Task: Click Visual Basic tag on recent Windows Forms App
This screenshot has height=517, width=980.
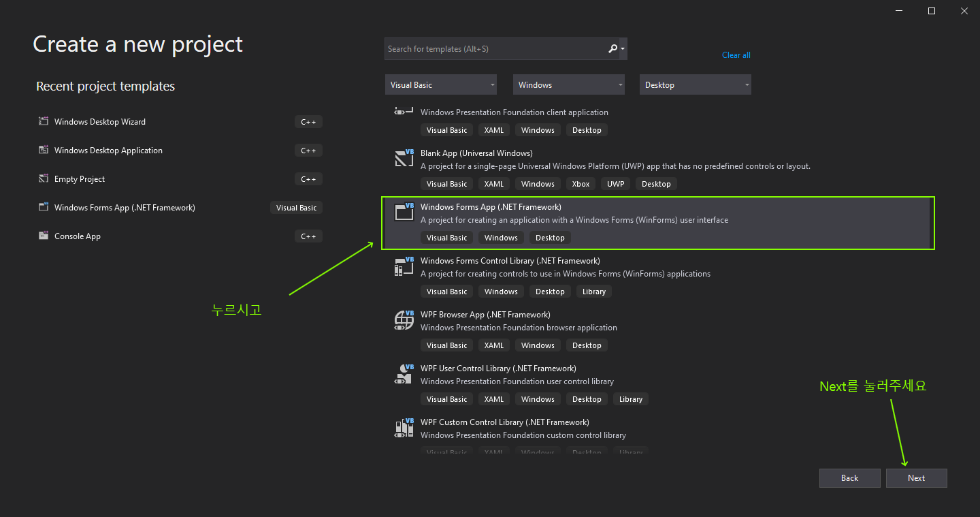Action: coord(297,208)
